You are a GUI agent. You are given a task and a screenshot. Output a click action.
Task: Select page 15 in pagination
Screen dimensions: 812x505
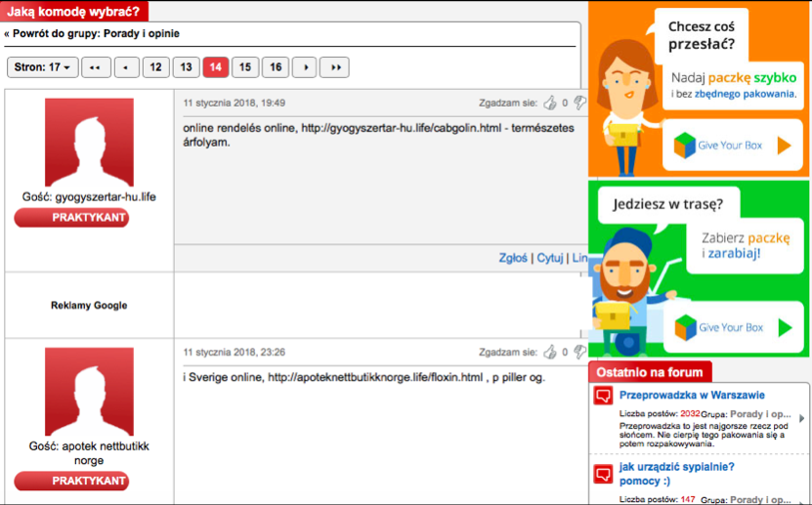245,67
